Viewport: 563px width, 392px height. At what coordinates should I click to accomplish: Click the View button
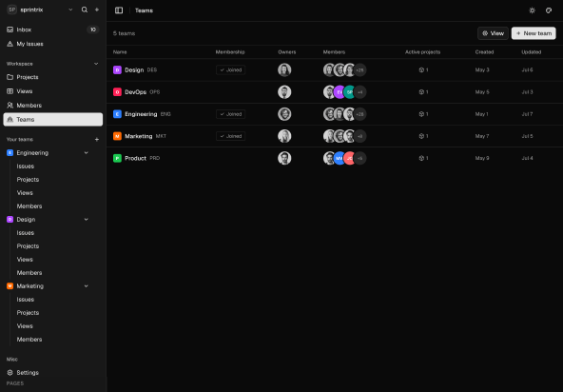pos(493,33)
